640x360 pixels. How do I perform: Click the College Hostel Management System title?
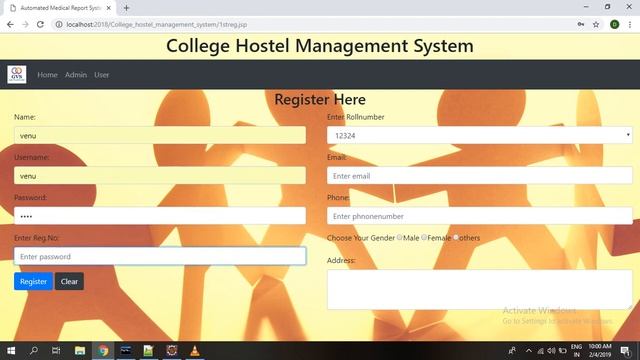tap(320, 45)
